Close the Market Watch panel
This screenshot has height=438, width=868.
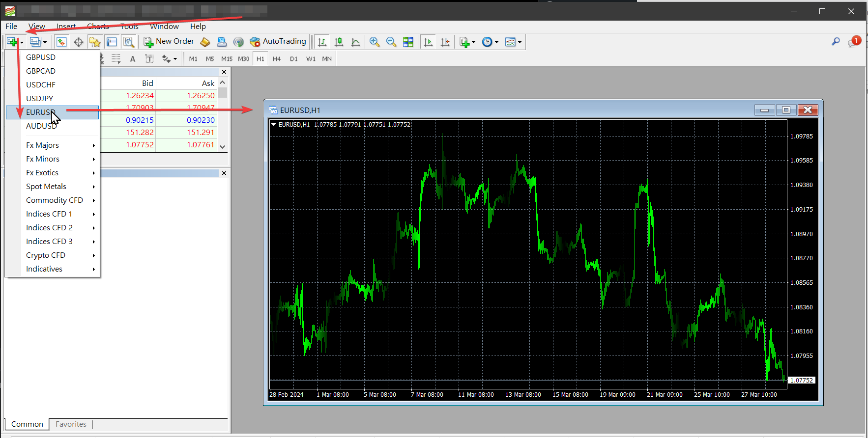coord(224,72)
